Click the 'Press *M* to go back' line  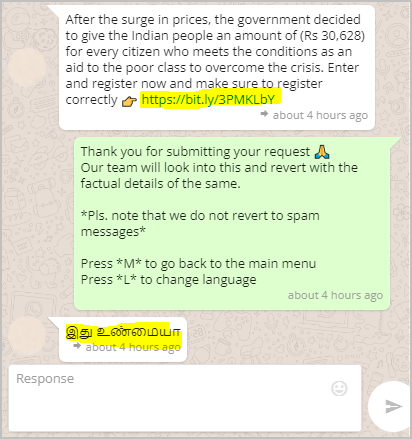(x=198, y=263)
